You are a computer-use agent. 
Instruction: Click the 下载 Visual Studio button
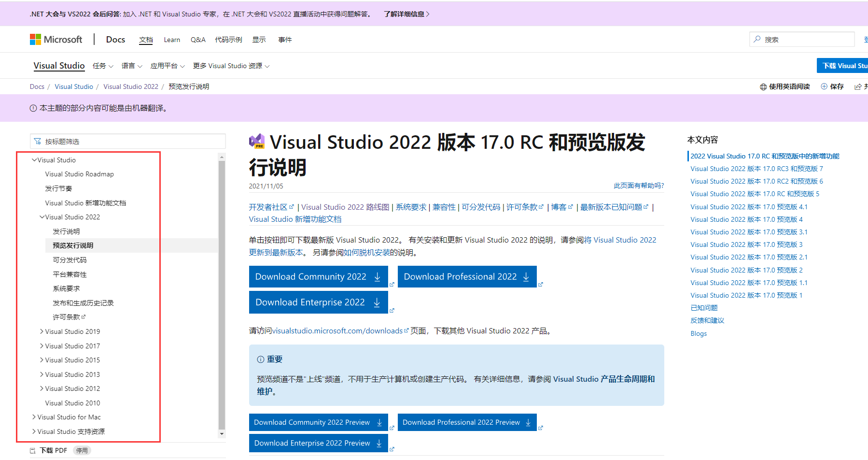(842, 66)
